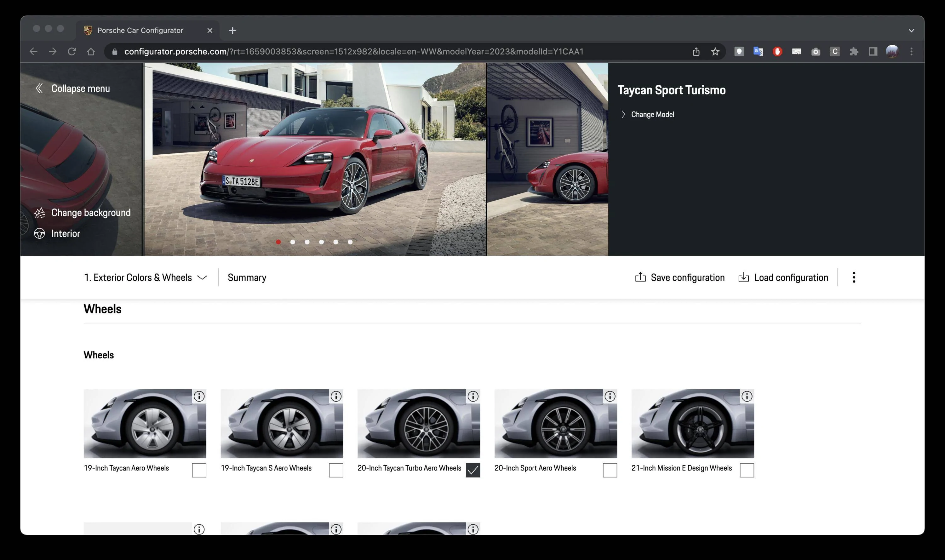
Task: Close the Porsche Car Configurator tab
Action: (210, 31)
